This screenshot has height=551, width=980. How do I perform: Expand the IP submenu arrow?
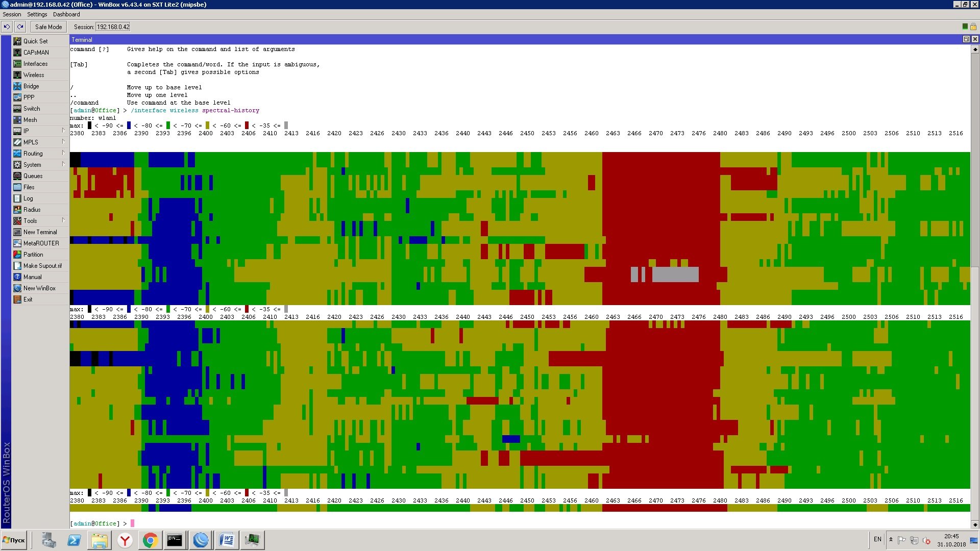[63, 131]
